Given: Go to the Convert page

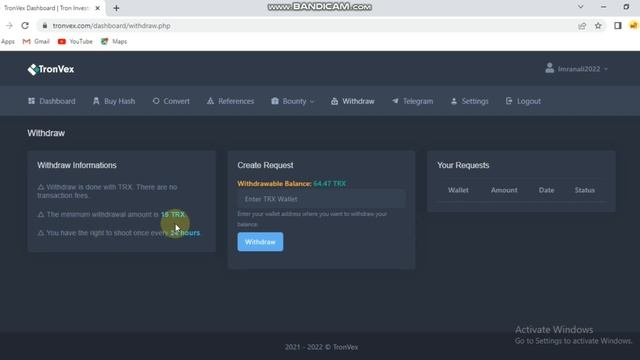Looking at the screenshot, I should [171, 101].
